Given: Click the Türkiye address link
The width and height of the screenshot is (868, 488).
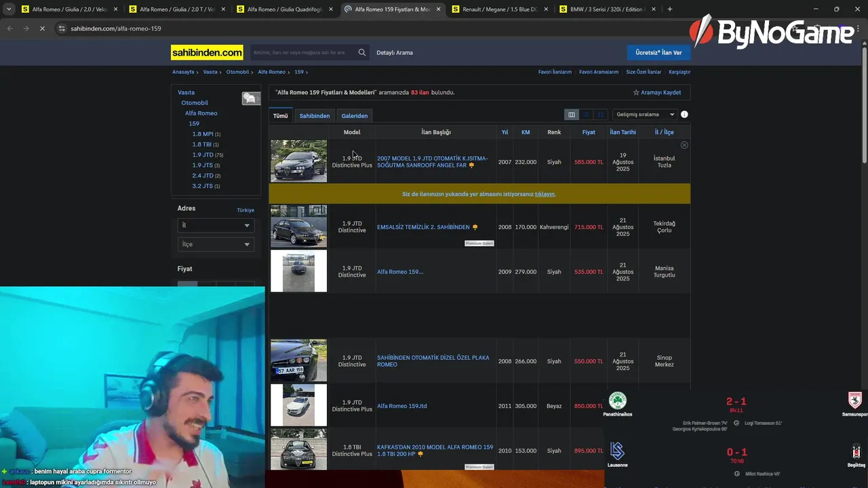Looking at the screenshot, I should [x=245, y=210].
